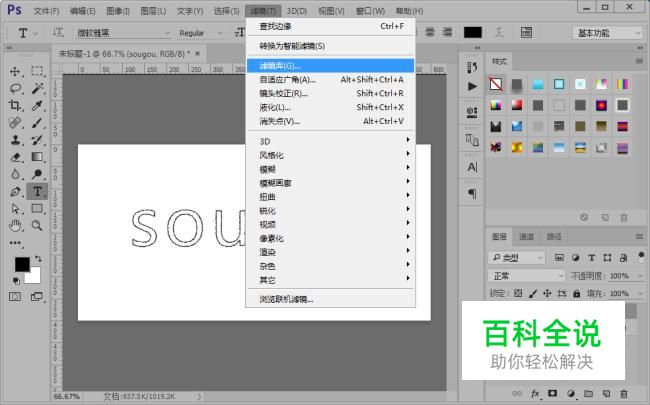Select the Clone Stamp tool

coord(15,140)
